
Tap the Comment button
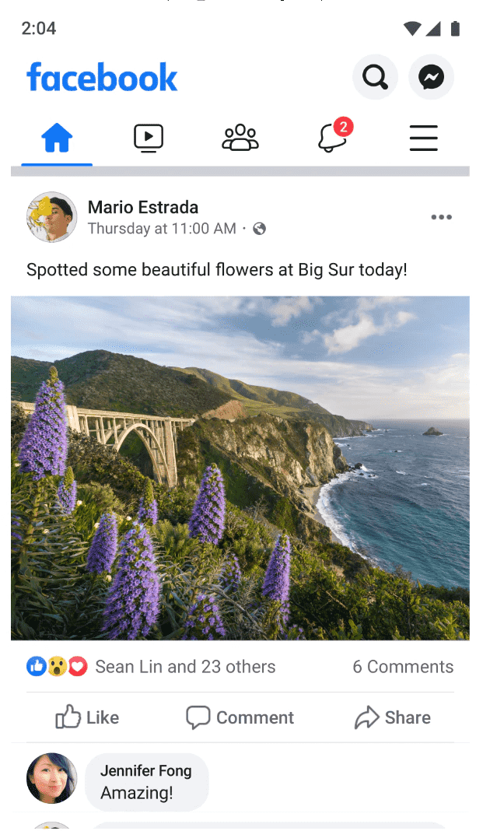pyautogui.click(x=240, y=717)
